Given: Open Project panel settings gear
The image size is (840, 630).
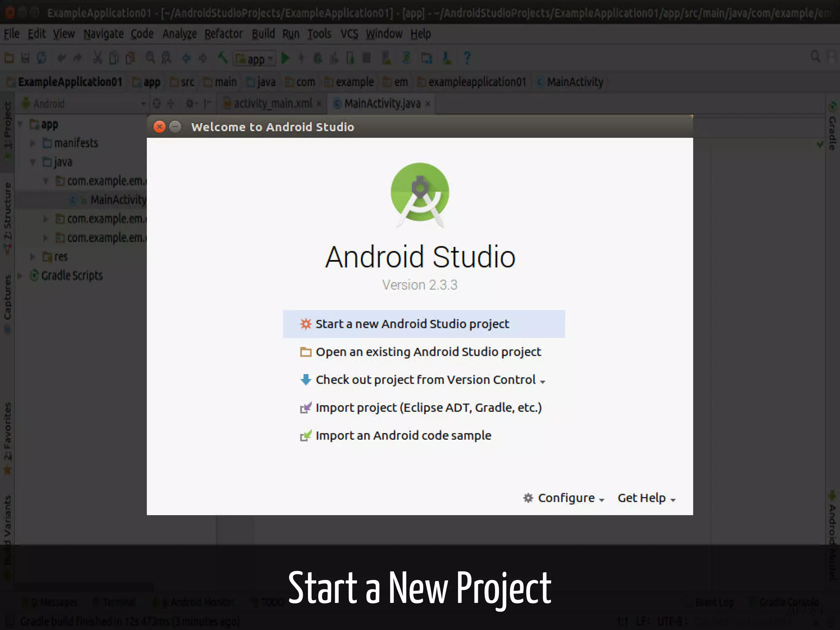Looking at the screenshot, I should coord(191,103).
